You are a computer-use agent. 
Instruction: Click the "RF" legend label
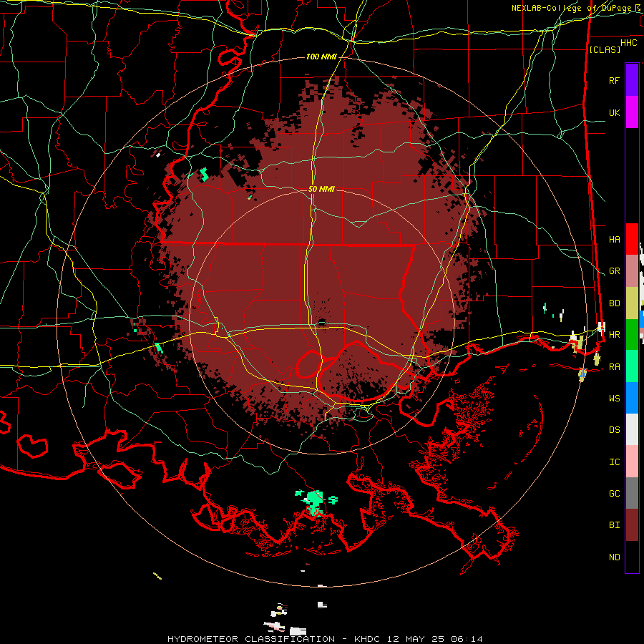(x=614, y=80)
